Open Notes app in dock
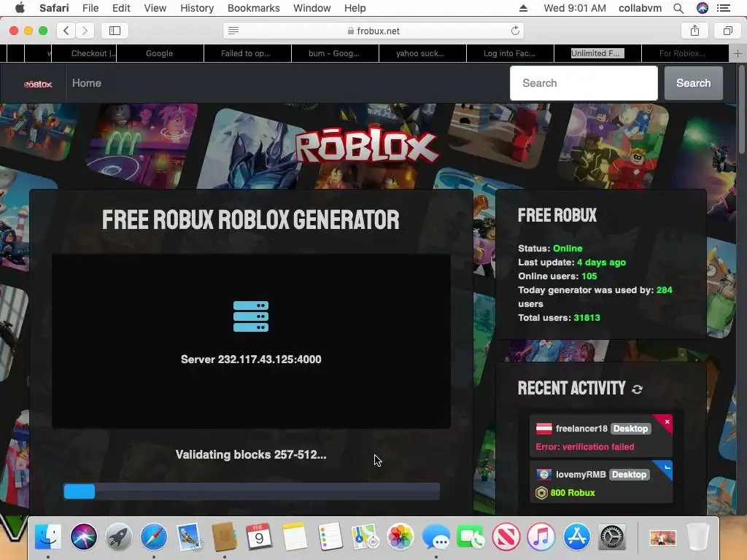 point(295,537)
